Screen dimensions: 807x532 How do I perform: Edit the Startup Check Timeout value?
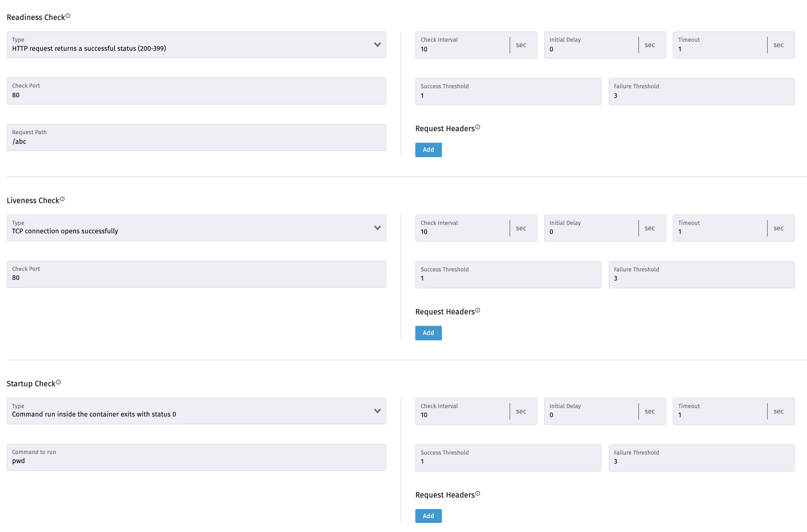pyautogui.click(x=719, y=411)
